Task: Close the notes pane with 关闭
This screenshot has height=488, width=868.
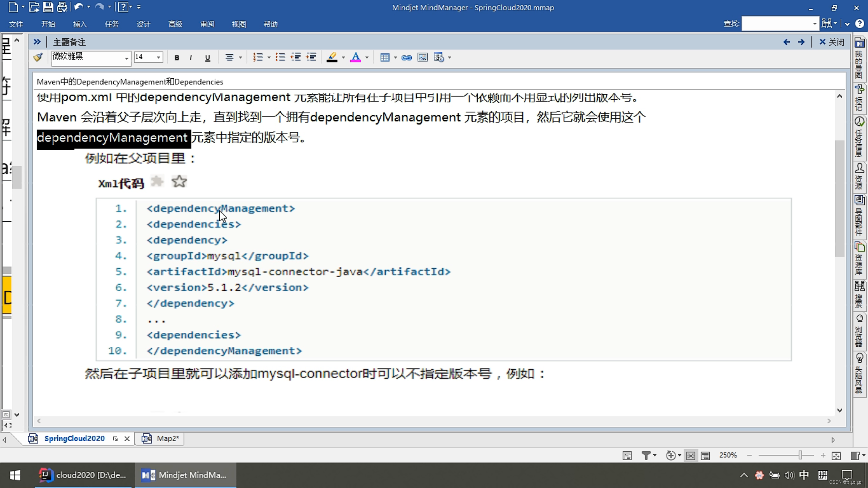Action: click(x=831, y=42)
